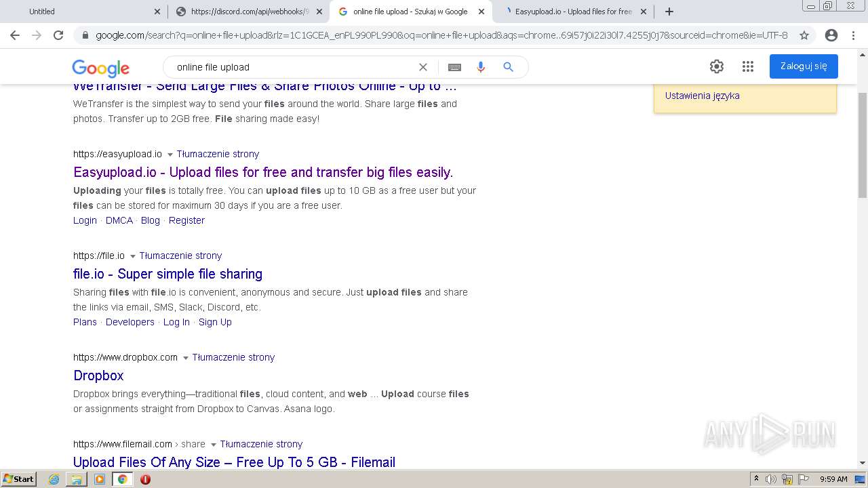This screenshot has height=488, width=868.
Task: Switch to the discord.com webhooks tab
Action: click(x=248, y=12)
